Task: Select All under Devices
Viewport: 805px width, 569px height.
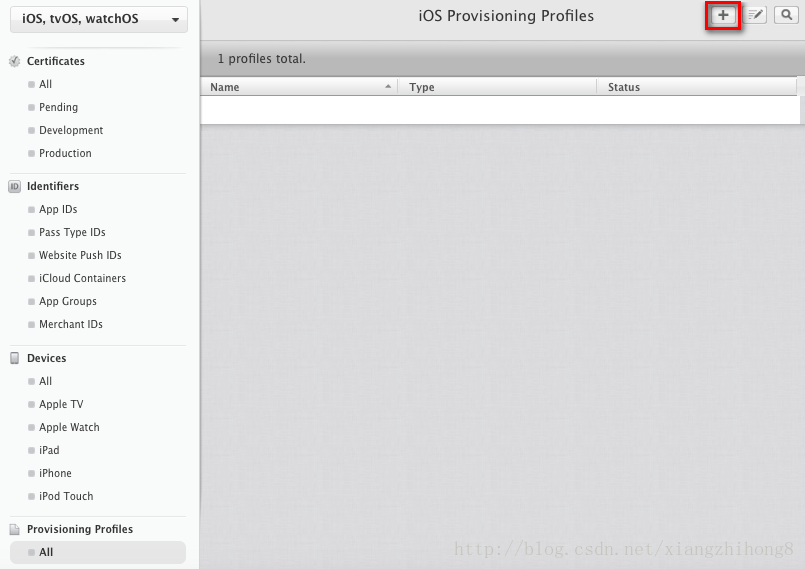Action: pos(45,382)
